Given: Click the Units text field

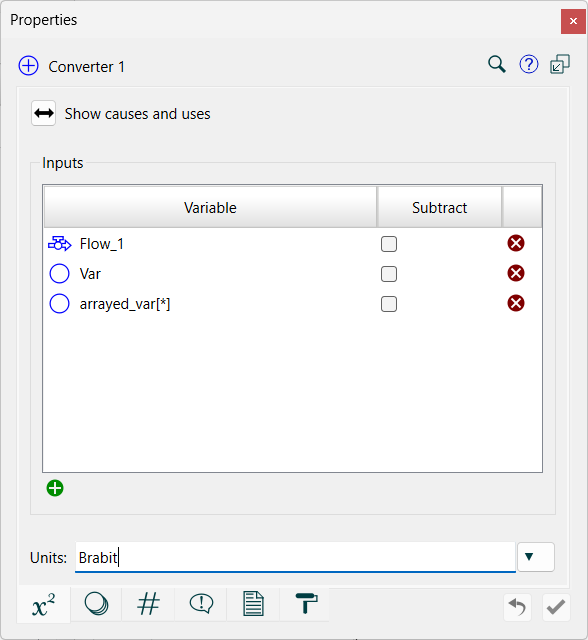Looking at the screenshot, I should (x=295, y=557).
